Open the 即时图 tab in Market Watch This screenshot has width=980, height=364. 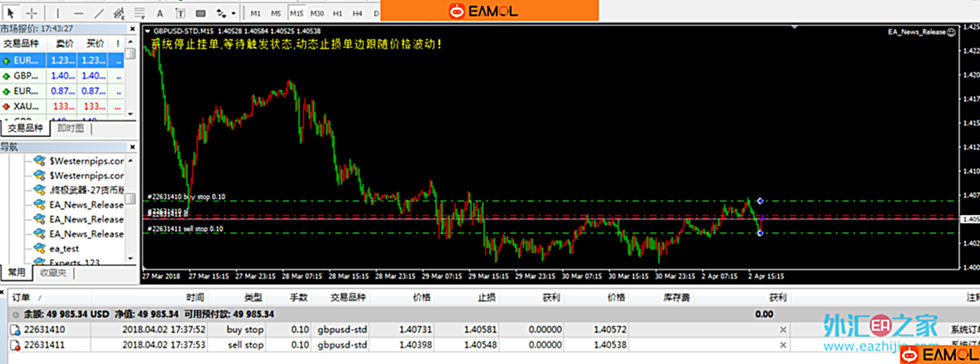[71, 128]
